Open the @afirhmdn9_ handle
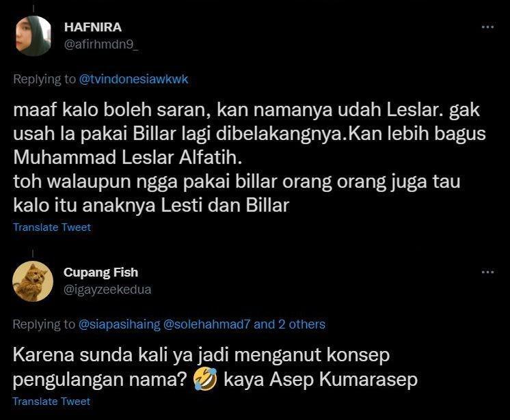This screenshot has width=510, height=420. tap(101, 44)
